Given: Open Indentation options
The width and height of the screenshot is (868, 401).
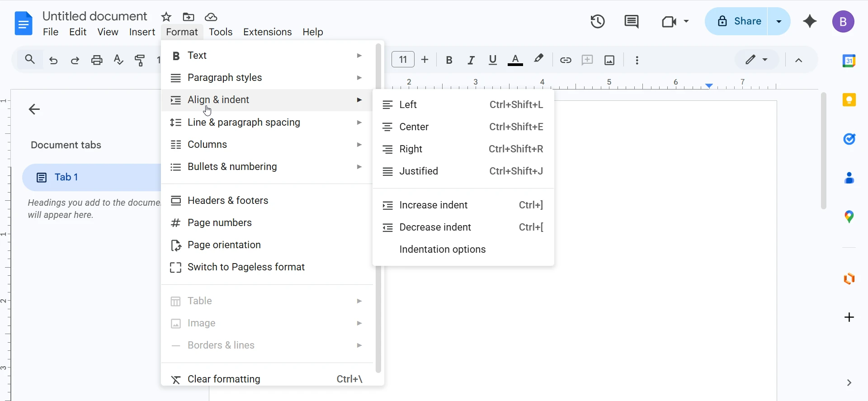Looking at the screenshot, I should click(443, 250).
